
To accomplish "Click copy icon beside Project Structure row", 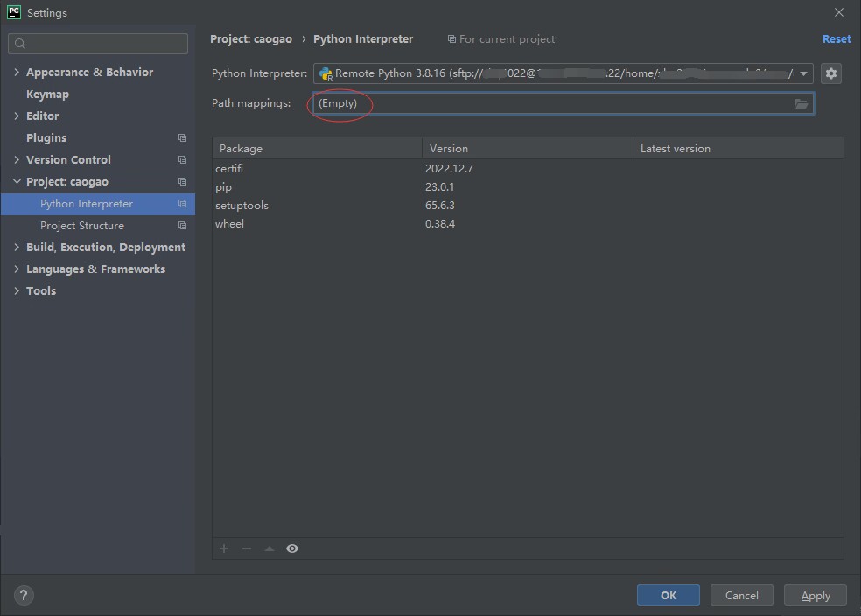I will coord(182,226).
